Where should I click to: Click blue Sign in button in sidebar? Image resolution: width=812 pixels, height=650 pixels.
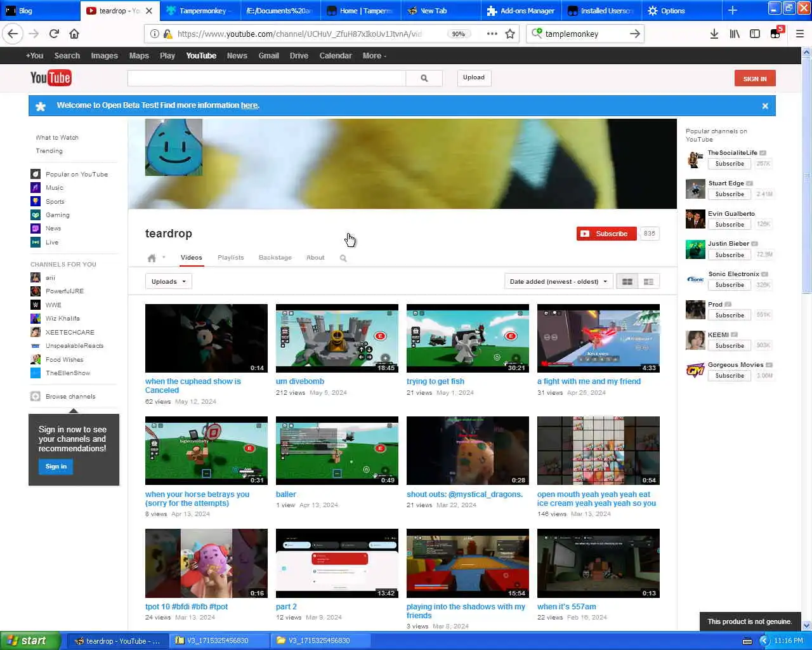tap(56, 467)
